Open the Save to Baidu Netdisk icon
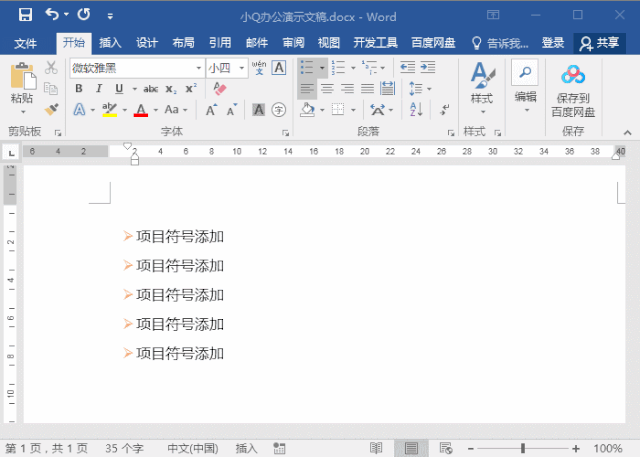The height and width of the screenshot is (457, 640). tap(573, 91)
